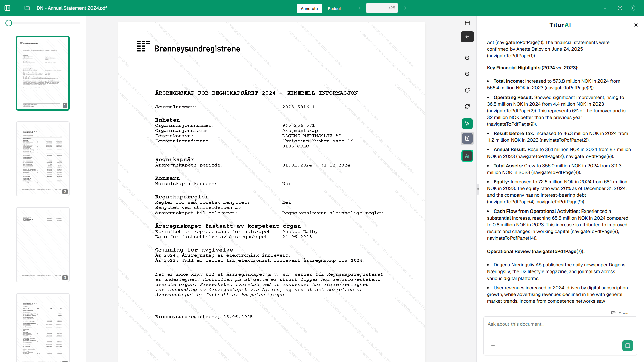Viewport: 644px width, 362px height.
Task: Close the TilurAI panel
Action: point(636,25)
